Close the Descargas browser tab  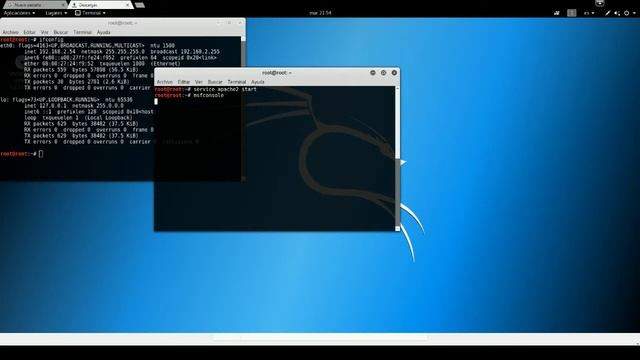[x=127, y=5]
